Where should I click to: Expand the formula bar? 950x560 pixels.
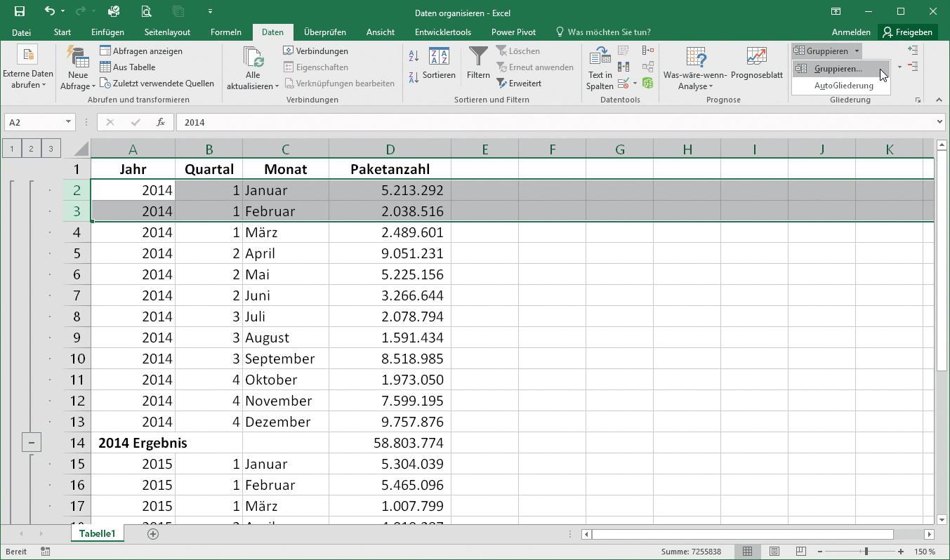(x=940, y=122)
